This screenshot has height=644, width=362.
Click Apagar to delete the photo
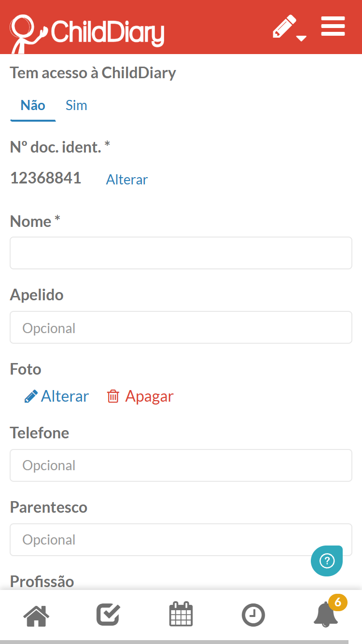149,396
